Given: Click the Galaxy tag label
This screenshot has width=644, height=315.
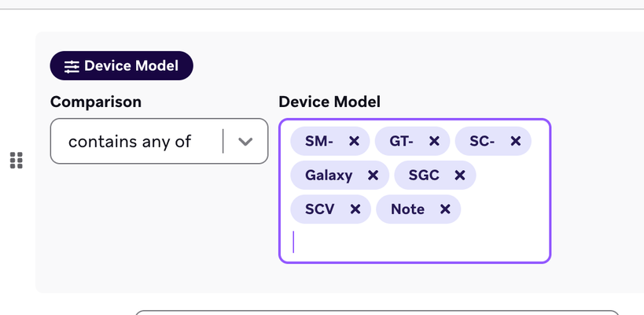Looking at the screenshot, I should [329, 176].
